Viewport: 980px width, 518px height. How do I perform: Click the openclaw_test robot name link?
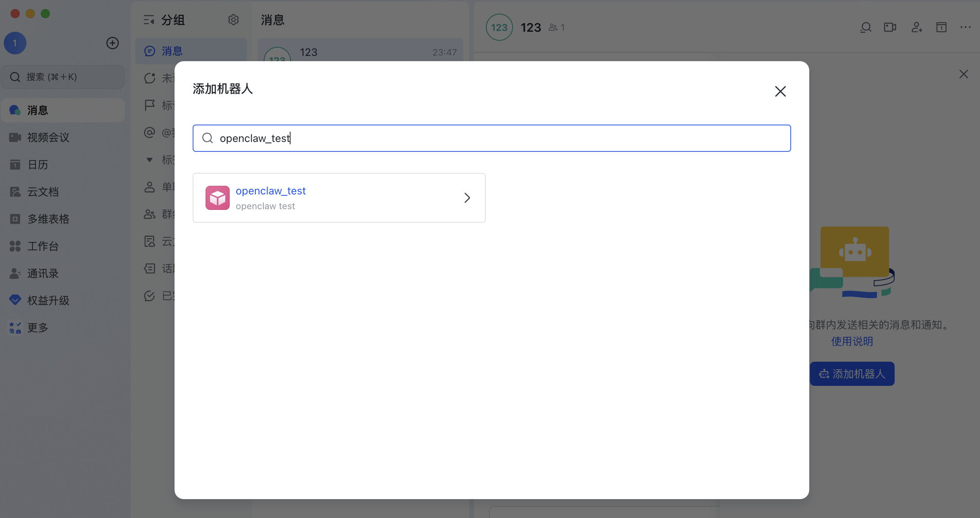(271, 191)
